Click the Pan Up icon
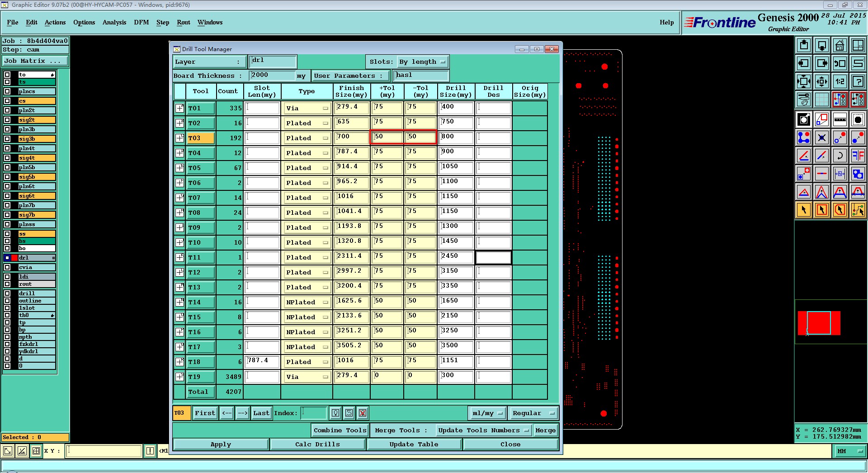Viewport: 868px width, 473px height. tap(804, 45)
